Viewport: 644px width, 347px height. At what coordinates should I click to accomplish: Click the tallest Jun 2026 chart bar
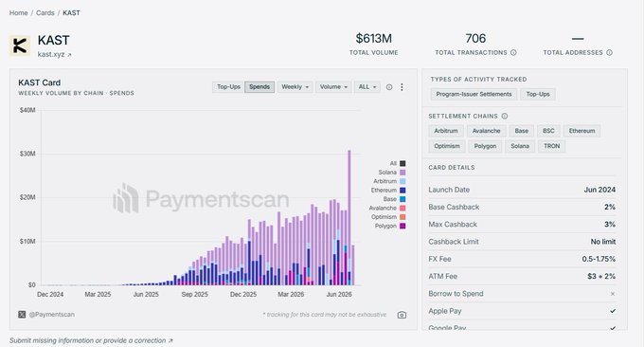pos(349,217)
